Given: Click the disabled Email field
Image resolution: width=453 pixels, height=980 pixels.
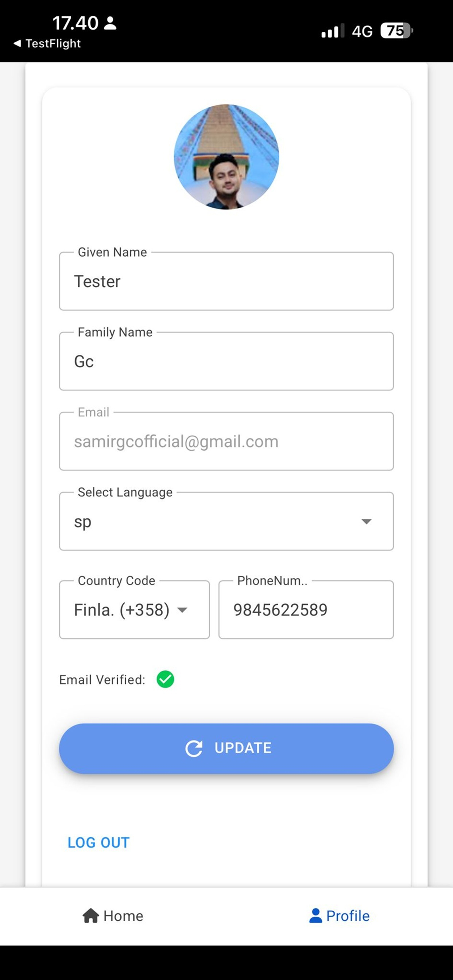Looking at the screenshot, I should (x=226, y=441).
